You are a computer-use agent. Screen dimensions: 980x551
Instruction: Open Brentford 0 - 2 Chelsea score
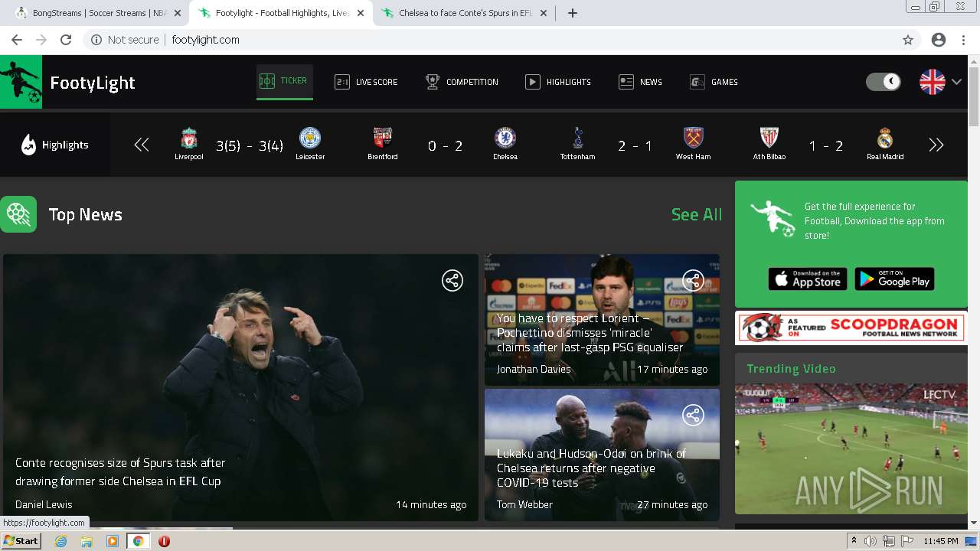tap(445, 145)
